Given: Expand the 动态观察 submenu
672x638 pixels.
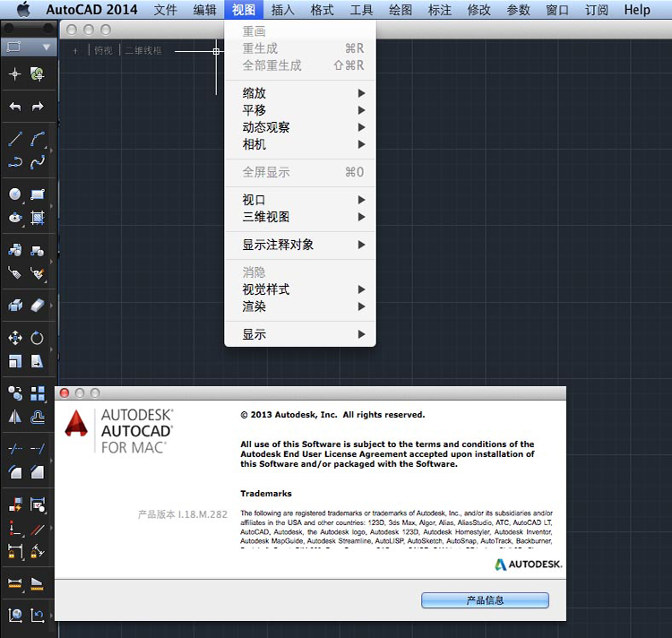Looking at the screenshot, I should point(300,127).
